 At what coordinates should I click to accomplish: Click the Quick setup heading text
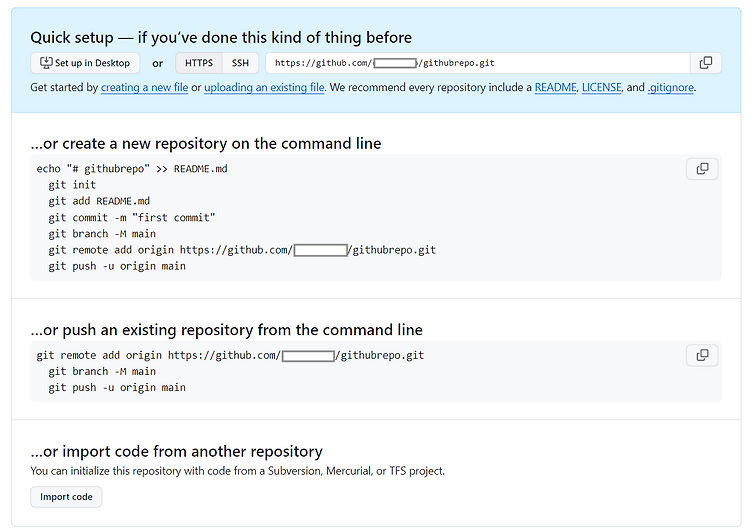click(221, 37)
